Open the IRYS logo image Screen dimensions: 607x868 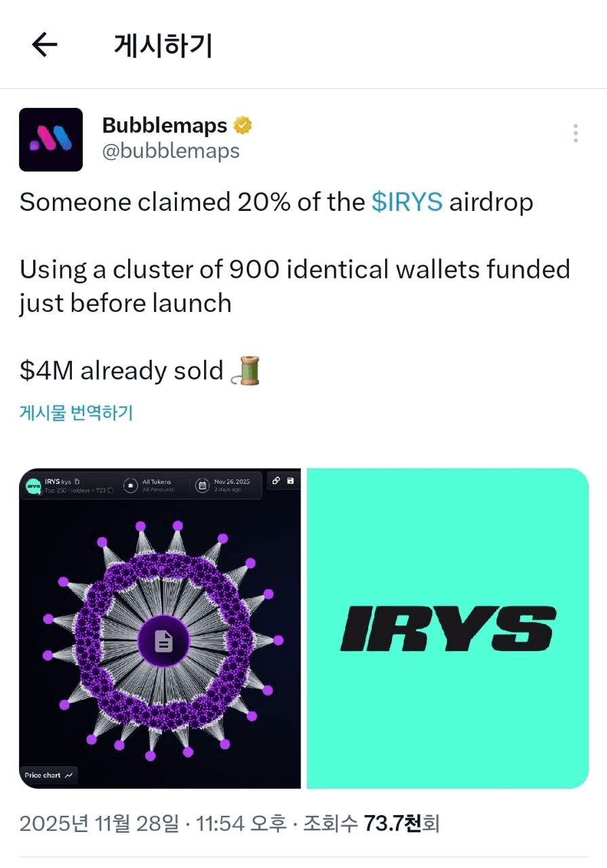tap(448, 628)
